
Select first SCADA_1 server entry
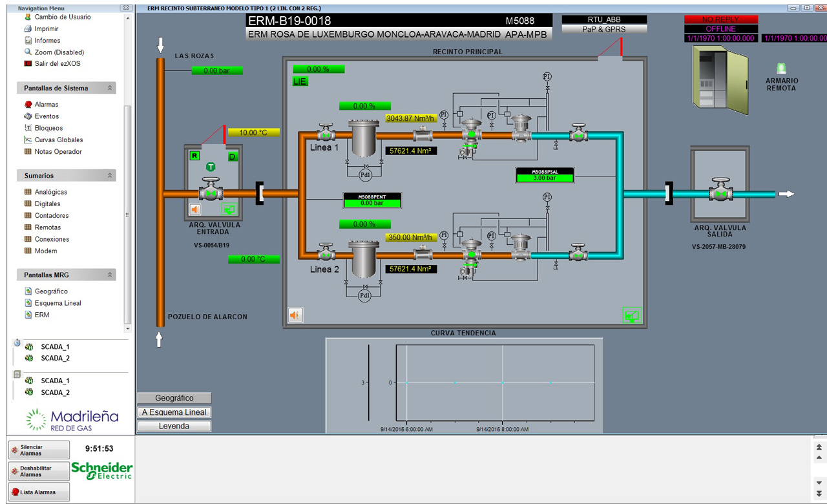(55, 347)
